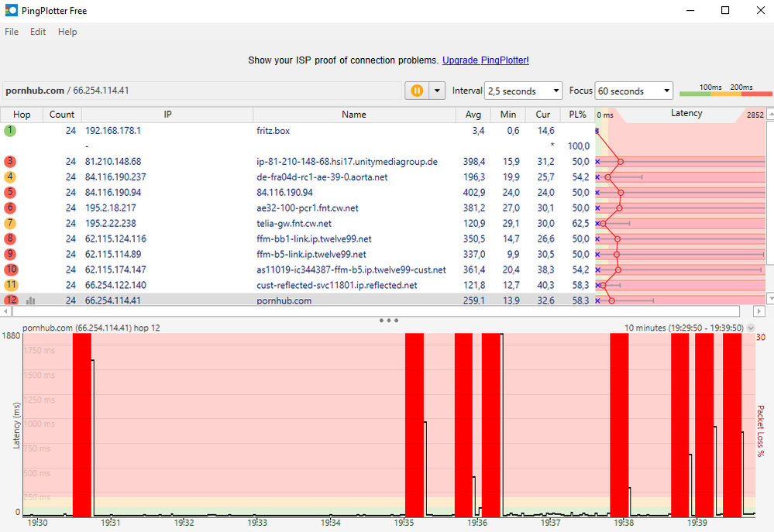This screenshot has height=532, width=774.
Task: Select de-fra04d-rc1-ae-39-0.aorta.net name
Action: 322,177
